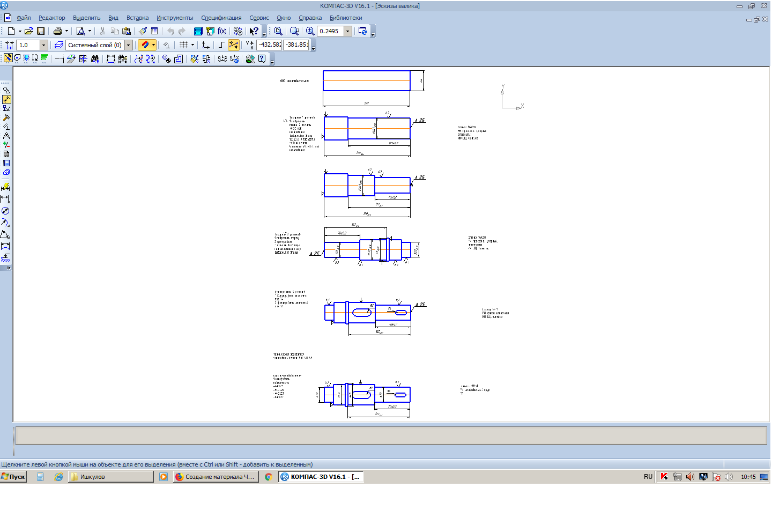Click the Пуск start button

coord(13,477)
